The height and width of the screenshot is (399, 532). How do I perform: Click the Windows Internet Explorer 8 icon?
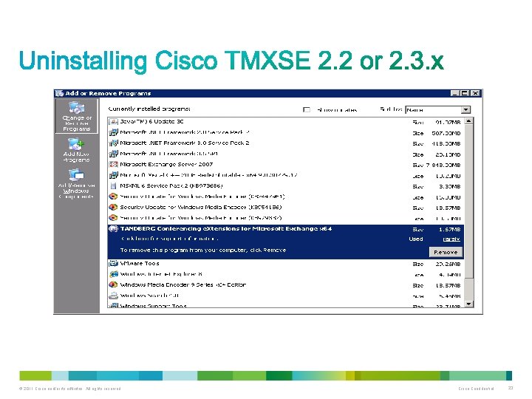click(x=113, y=274)
